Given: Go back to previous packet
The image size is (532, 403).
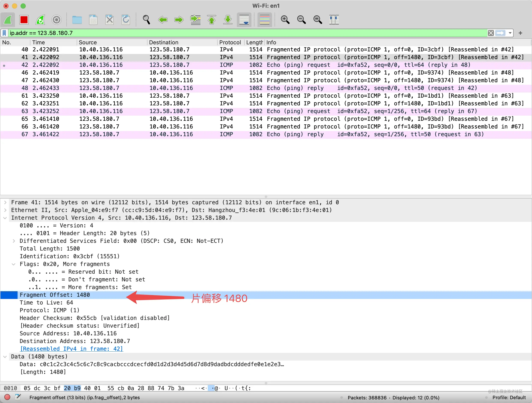Looking at the screenshot, I should (163, 20).
